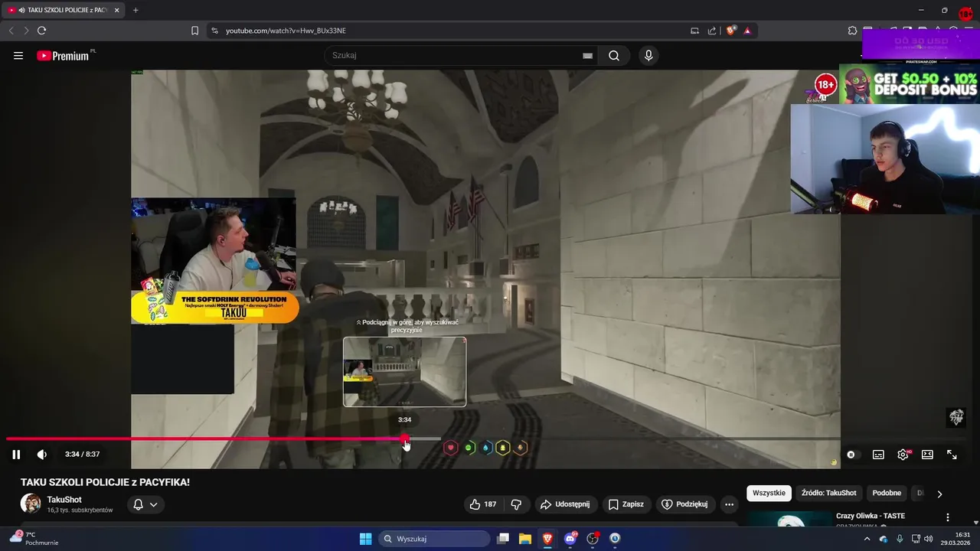The width and height of the screenshot is (980, 551).
Task: Open Brave Shields lion icon
Action: pyautogui.click(x=731, y=31)
